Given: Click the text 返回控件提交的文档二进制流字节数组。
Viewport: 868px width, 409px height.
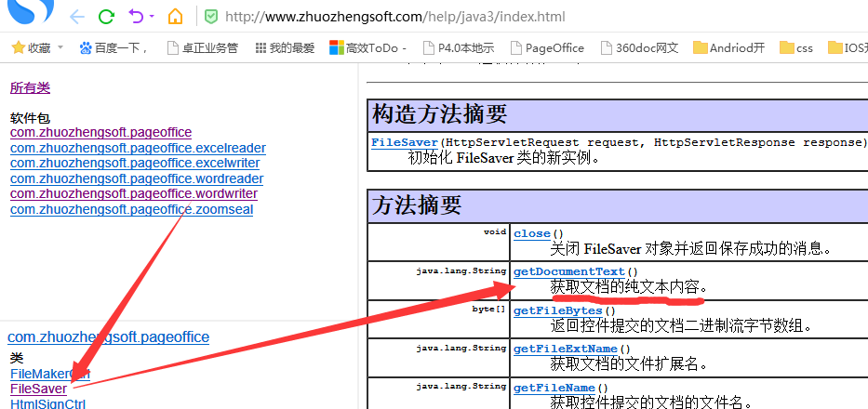Looking at the screenshot, I should pos(681,325).
